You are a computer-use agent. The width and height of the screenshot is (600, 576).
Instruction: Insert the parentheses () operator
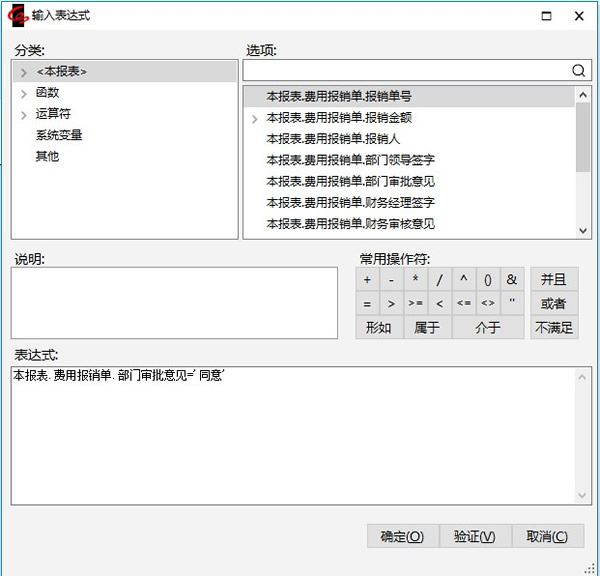click(x=488, y=280)
